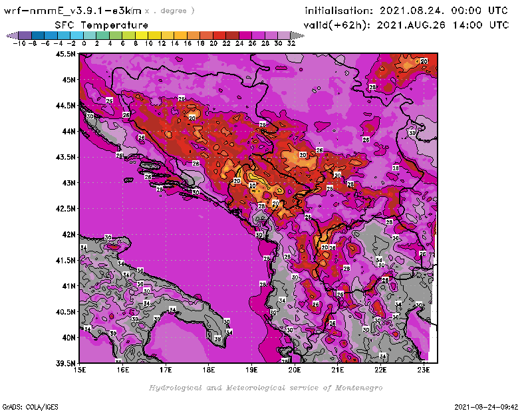Pick the dark blue legend swatch between -8 and -6
Viewport: 532px width, 411px height.
pyautogui.click(x=38, y=35)
